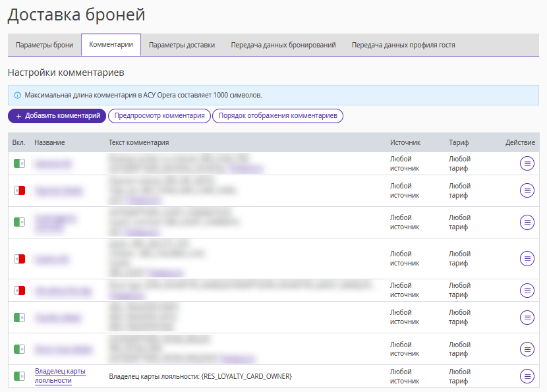Open action menu icon in second comment row

(527, 190)
